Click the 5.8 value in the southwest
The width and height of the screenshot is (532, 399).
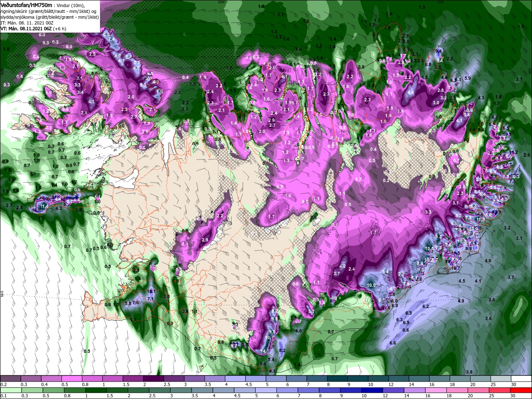point(128,303)
